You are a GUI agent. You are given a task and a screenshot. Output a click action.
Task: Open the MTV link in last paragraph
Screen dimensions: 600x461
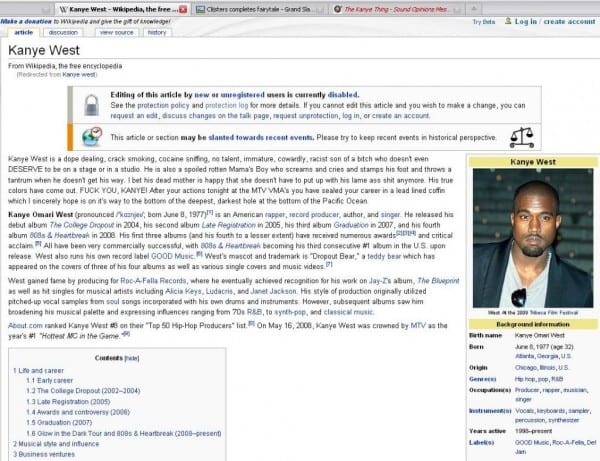point(418,326)
